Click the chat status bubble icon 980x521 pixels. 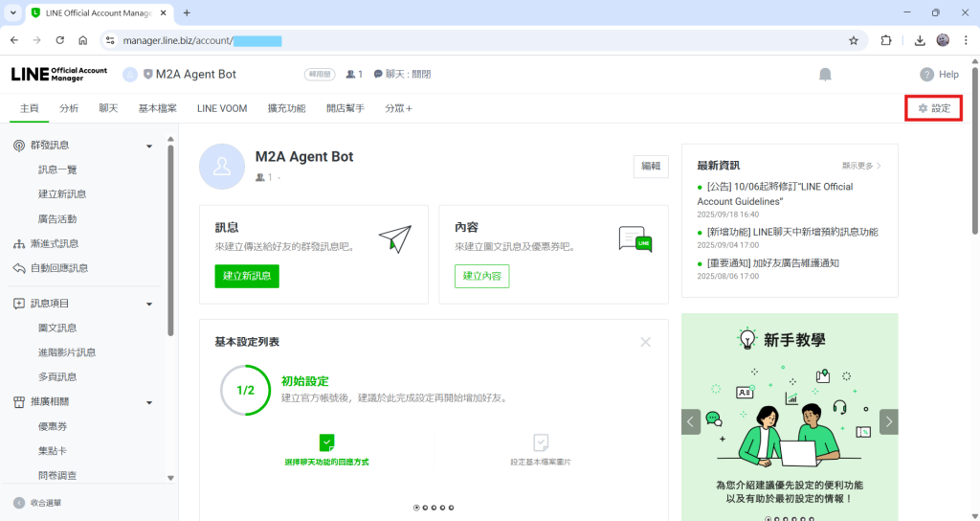(x=378, y=75)
